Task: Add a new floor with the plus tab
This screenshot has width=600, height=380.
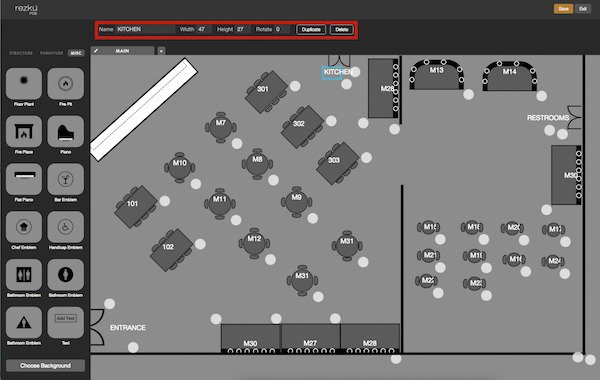Action: tap(161, 51)
